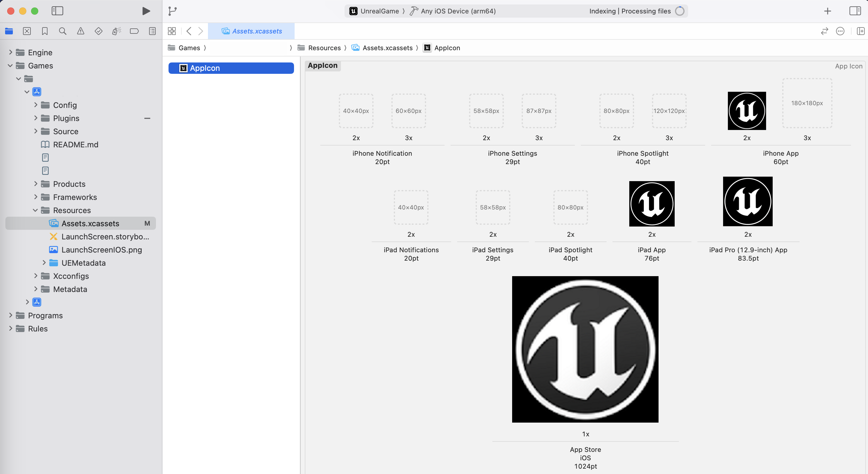
Task: Click the Xcode project navigator branch icon
Action: pos(172,10)
